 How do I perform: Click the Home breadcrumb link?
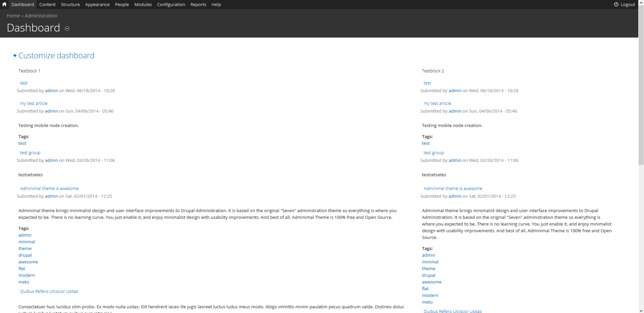13,15
